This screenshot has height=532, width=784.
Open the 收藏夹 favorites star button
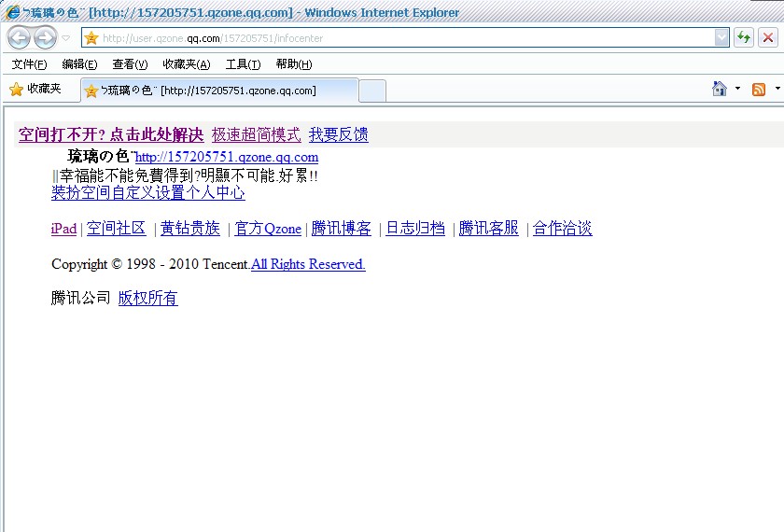pyautogui.click(x=35, y=89)
